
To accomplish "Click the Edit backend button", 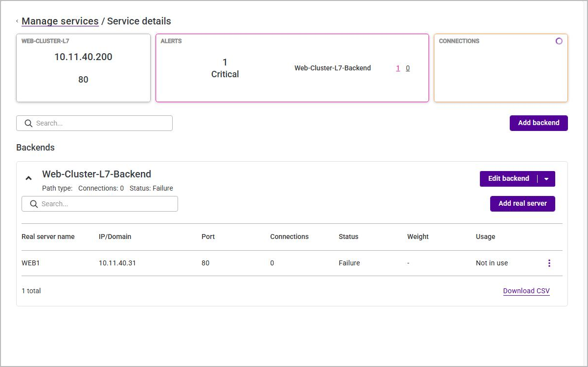I will pos(509,179).
